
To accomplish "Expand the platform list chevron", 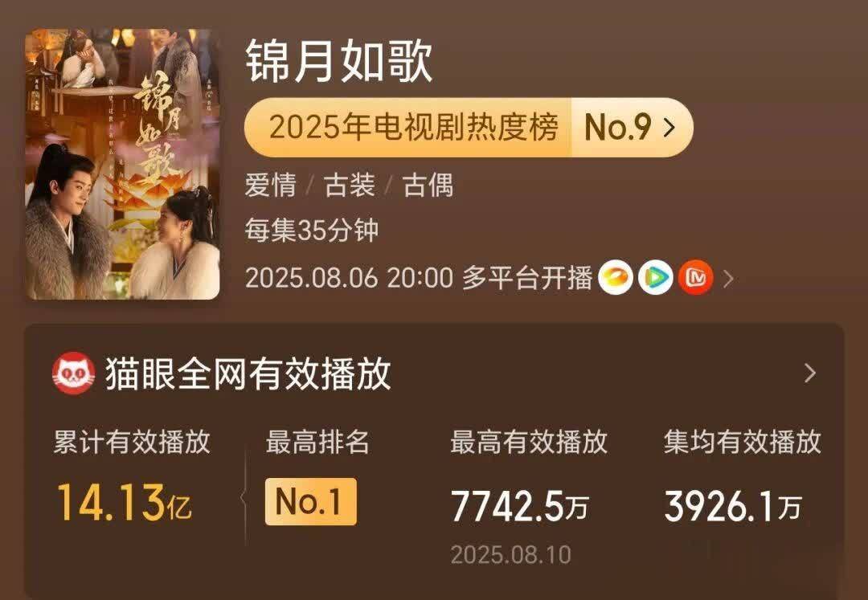I will tap(728, 279).
